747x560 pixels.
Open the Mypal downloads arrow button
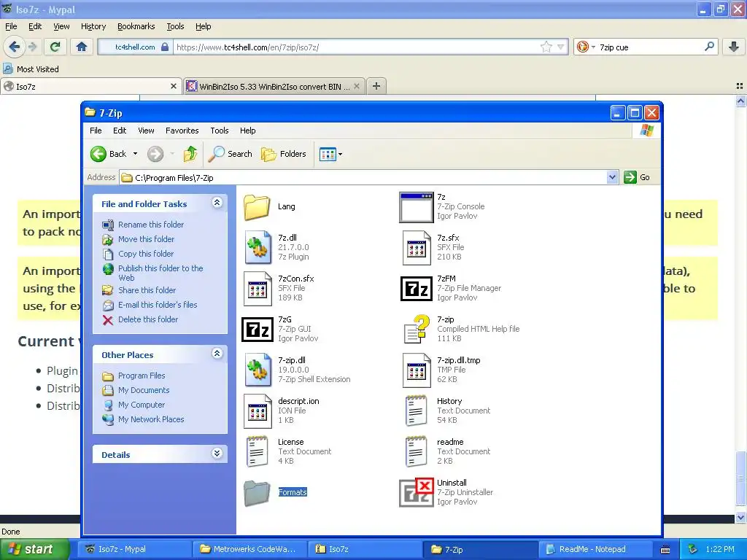pos(734,47)
